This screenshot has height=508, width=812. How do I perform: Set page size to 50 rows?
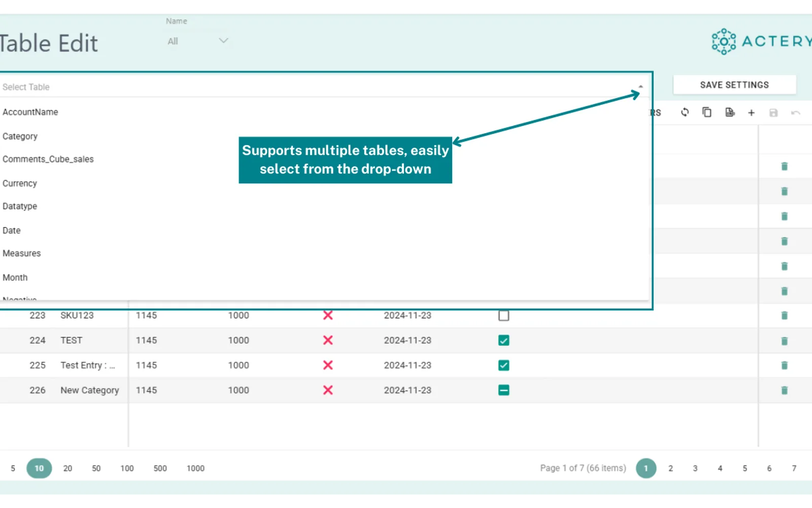(96, 468)
